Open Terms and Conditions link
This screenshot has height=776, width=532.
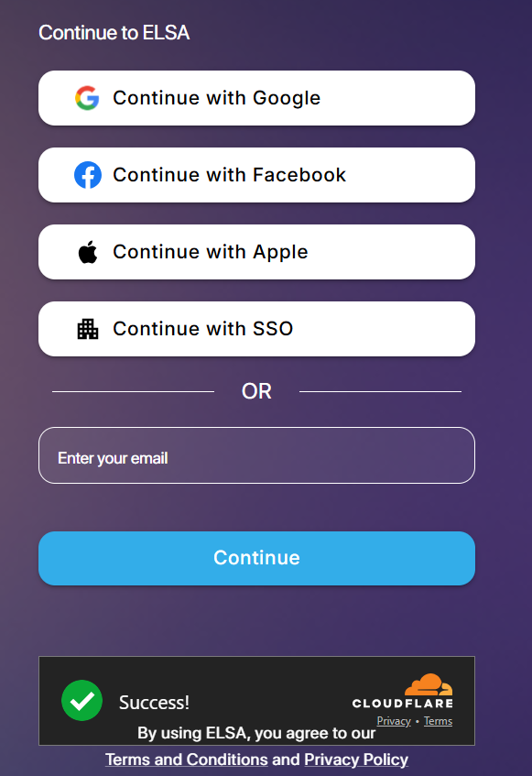coord(187,760)
